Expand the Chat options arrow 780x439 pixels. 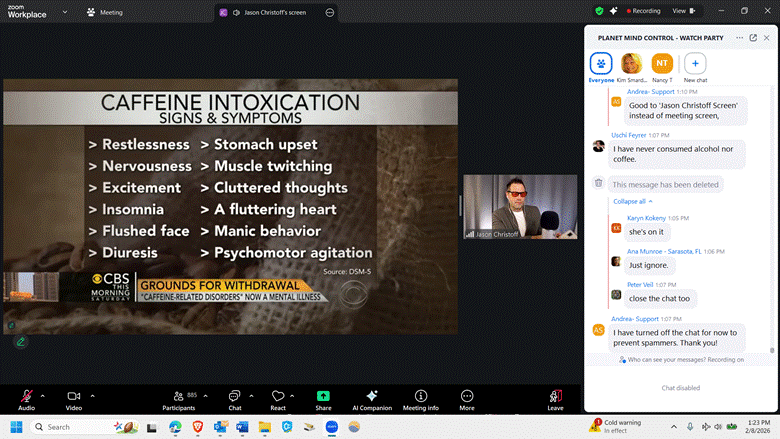click(251, 396)
